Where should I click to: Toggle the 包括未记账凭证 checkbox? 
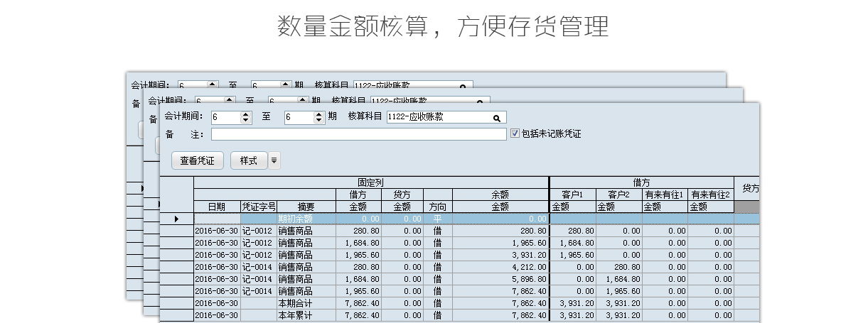click(515, 133)
